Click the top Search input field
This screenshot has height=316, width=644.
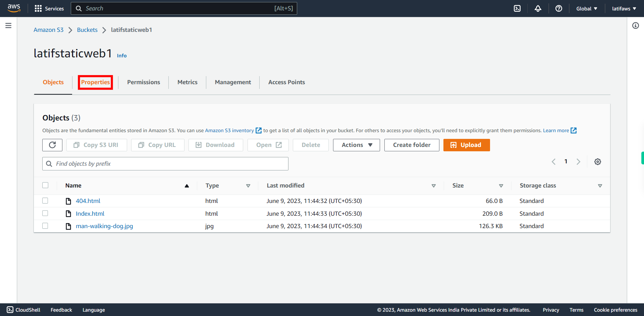coord(184,8)
